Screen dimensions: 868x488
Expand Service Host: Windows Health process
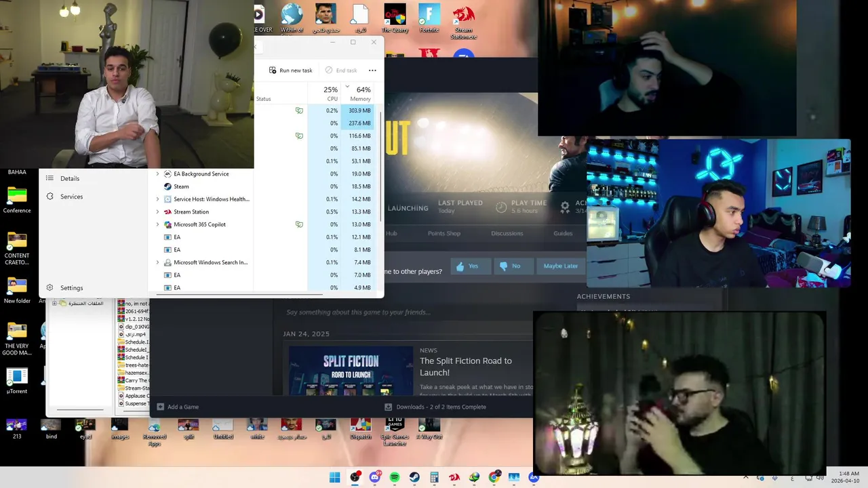point(158,199)
